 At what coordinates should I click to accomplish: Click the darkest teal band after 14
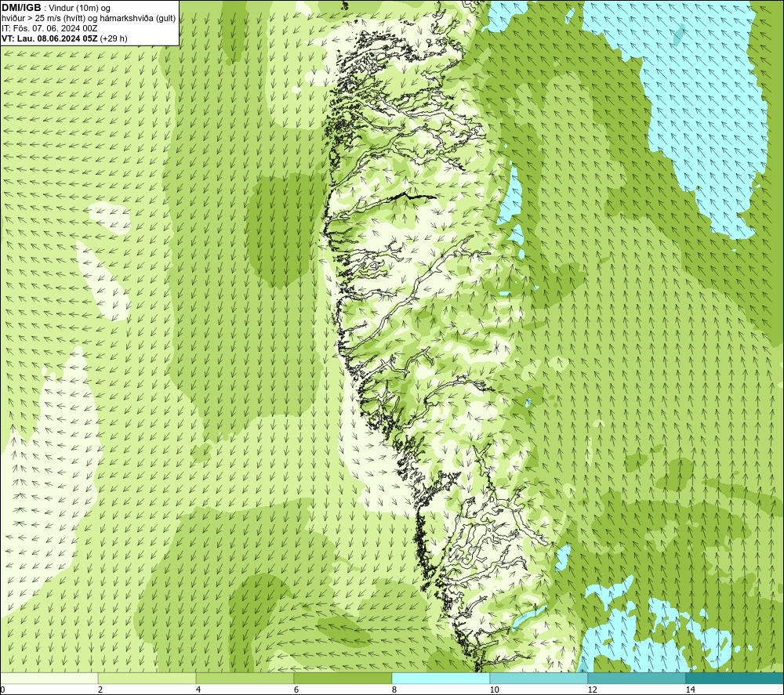pyautogui.click(x=735, y=678)
